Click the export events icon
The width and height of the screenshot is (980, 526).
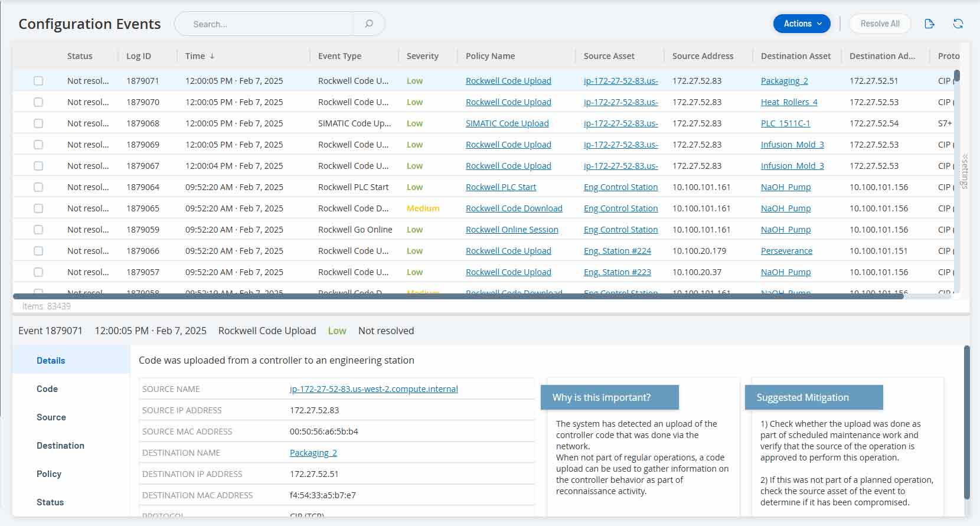[x=929, y=24]
